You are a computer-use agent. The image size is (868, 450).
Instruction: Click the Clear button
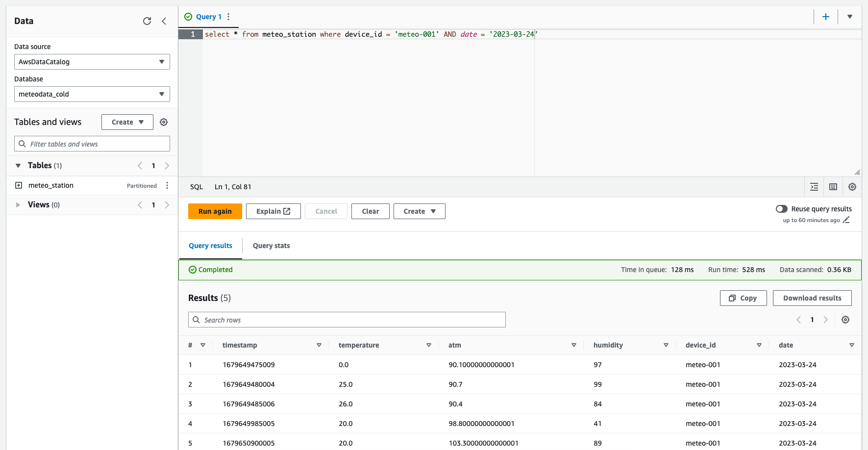(371, 211)
